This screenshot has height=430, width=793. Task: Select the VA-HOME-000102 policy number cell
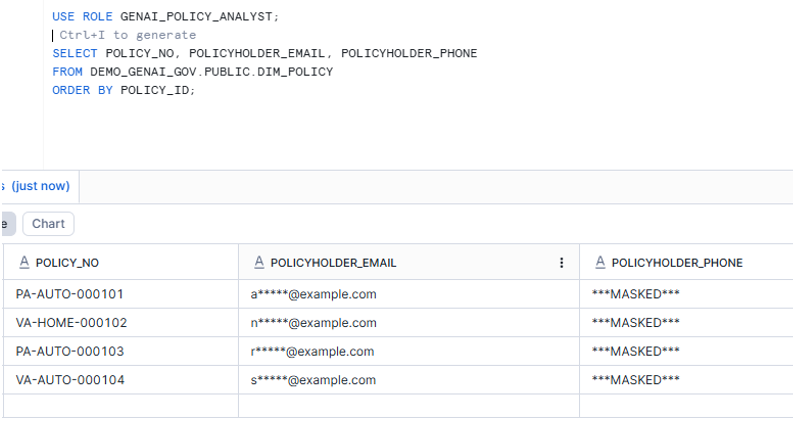point(71,323)
